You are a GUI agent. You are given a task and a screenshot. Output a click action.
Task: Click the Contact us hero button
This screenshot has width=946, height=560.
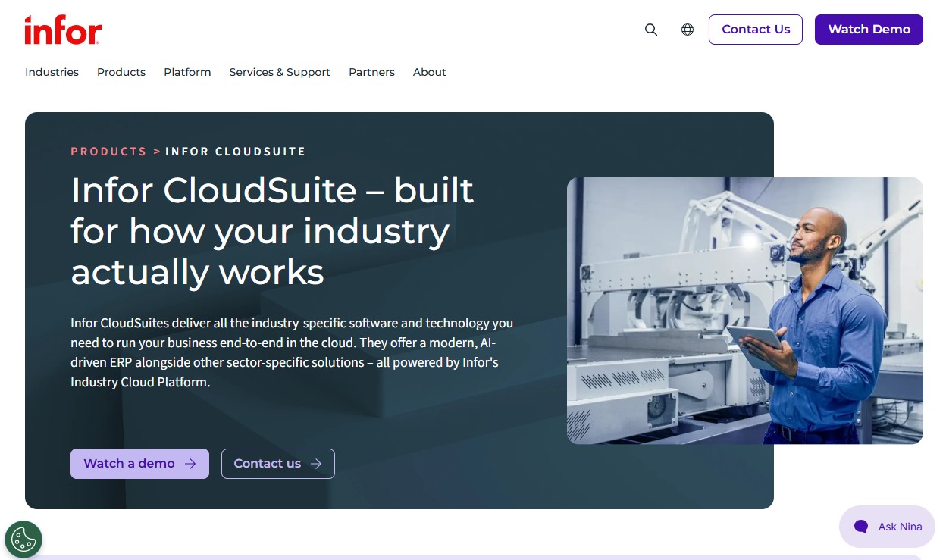tap(278, 464)
